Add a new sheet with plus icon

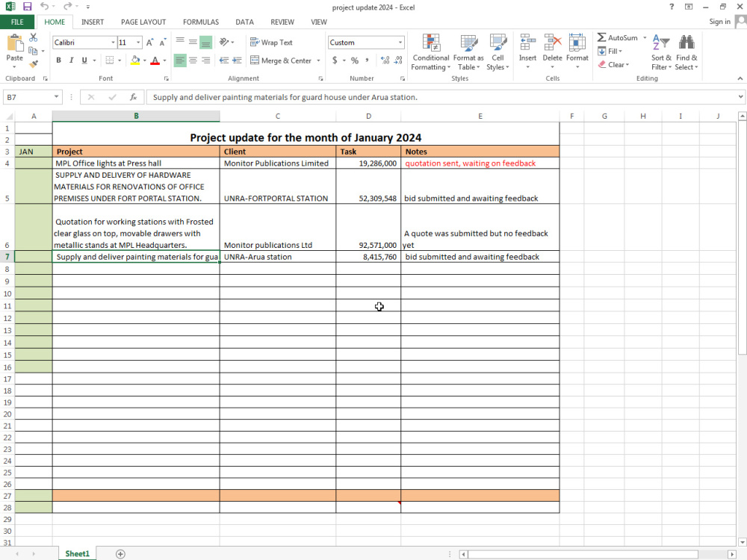(x=120, y=554)
